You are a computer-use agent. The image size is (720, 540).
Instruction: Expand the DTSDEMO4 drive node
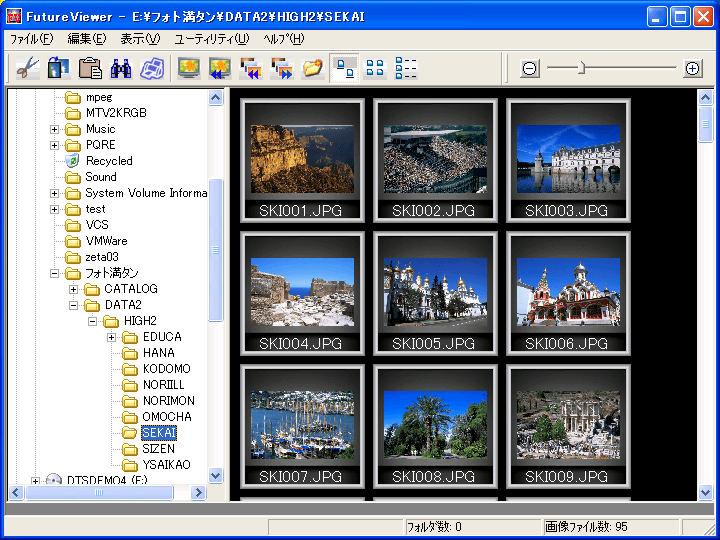(x=35, y=481)
